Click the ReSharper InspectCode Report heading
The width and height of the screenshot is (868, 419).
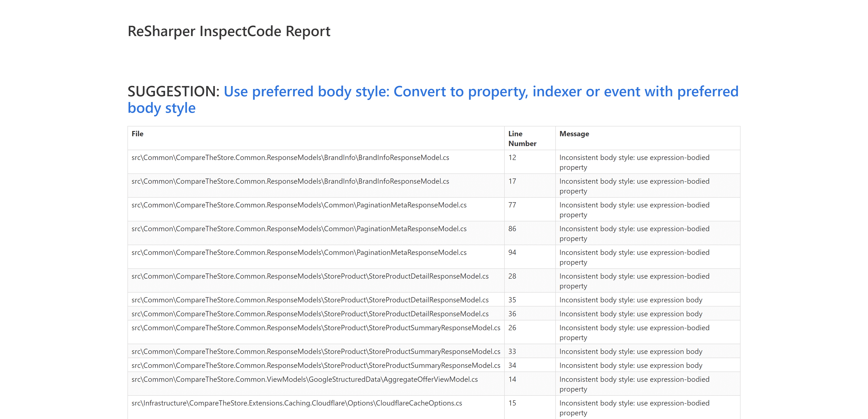229,31
